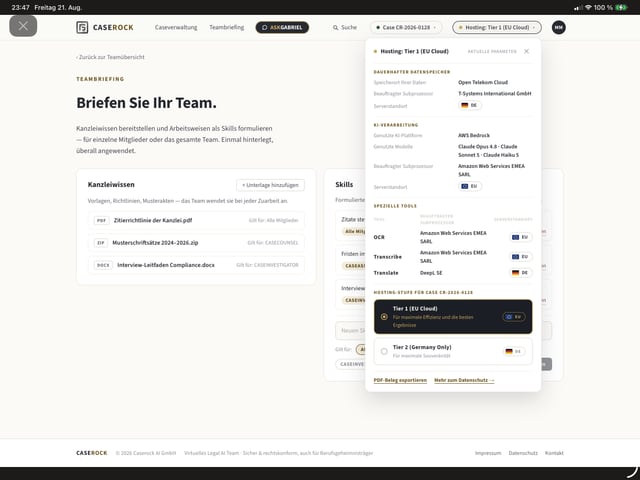Open Datenschutz footer link
The height and width of the screenshot is (480, 640).
point(523,453)
